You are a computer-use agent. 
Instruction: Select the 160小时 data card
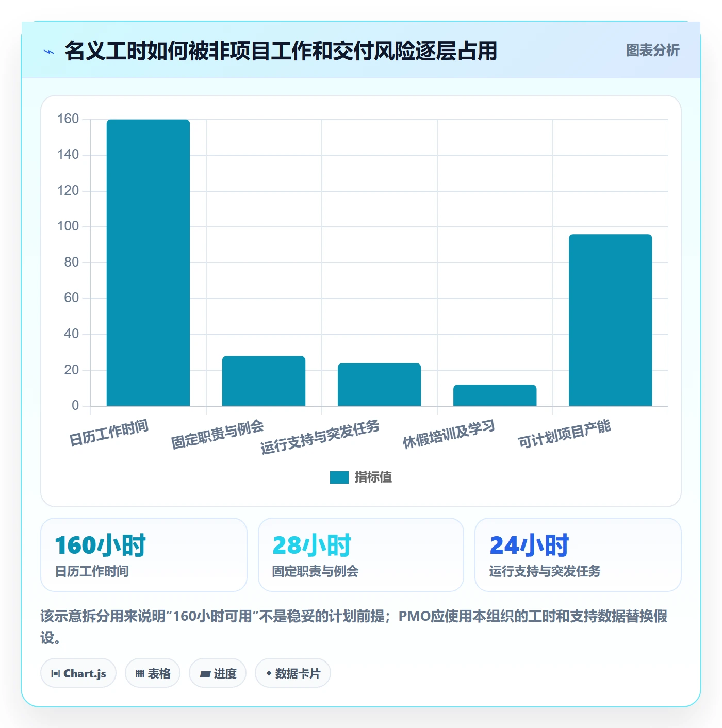(x=144, y=555)
